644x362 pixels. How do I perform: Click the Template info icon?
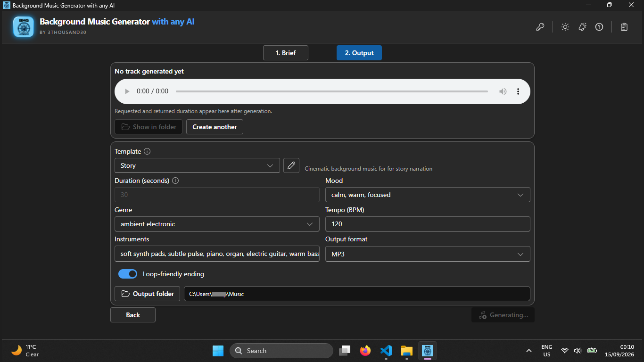(x=147, y=151)
